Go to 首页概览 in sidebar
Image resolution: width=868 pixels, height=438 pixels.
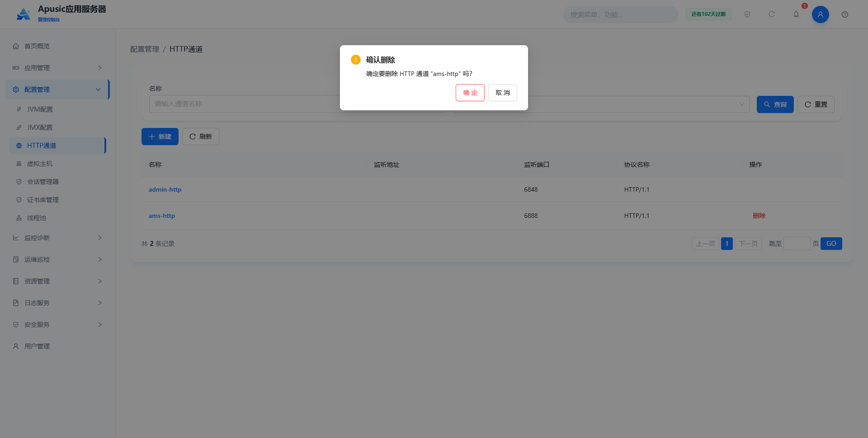pos(58,46)
